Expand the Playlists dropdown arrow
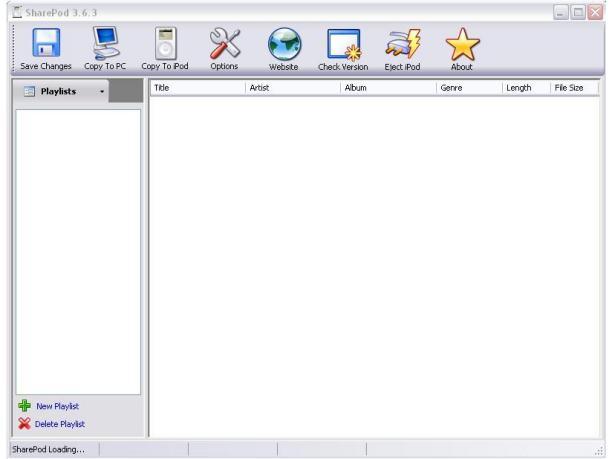This screenshot has height=459, width=612. tap(102, 92)
